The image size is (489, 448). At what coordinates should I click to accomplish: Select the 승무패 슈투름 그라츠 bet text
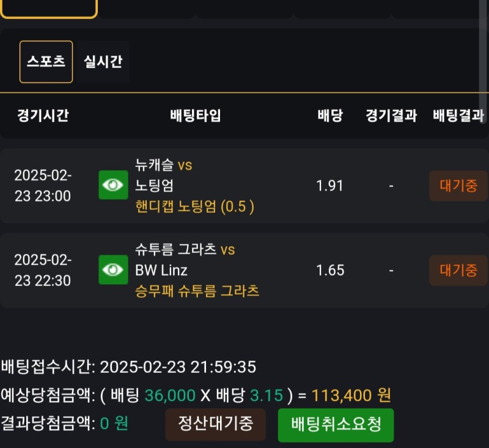tap(197, 291)
